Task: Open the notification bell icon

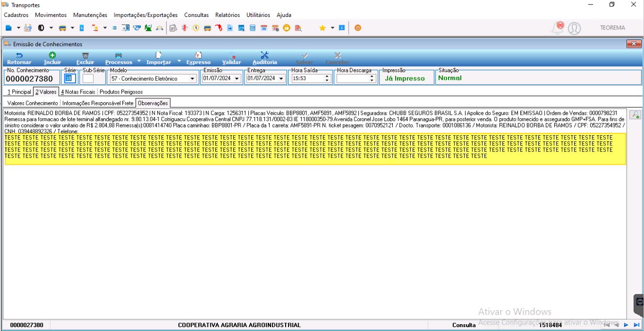Action: pos(558,28)
